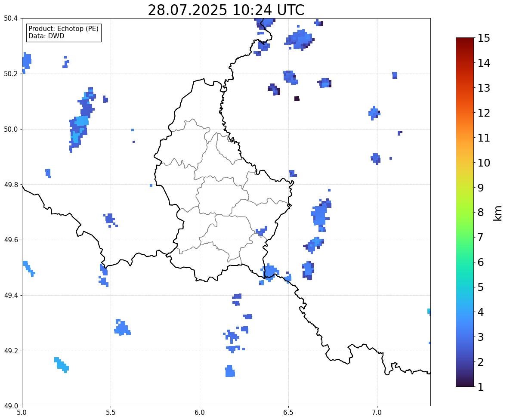Select the "Product: Echotop (PE)" label
507x420 pixels.
click(63, 29)
